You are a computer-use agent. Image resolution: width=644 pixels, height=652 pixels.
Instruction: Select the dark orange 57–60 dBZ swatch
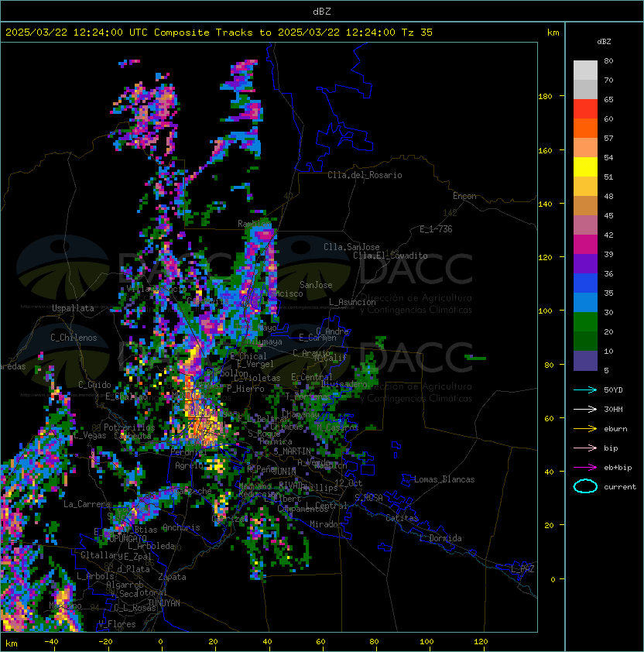coord(585,128)
